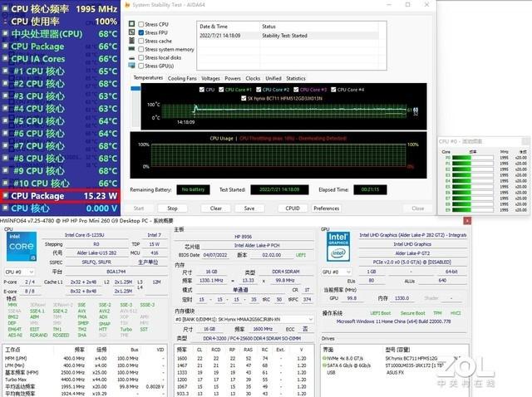Click the Save button
The width and height of the screenshot is (532, 397).
(x=249, y=208)
